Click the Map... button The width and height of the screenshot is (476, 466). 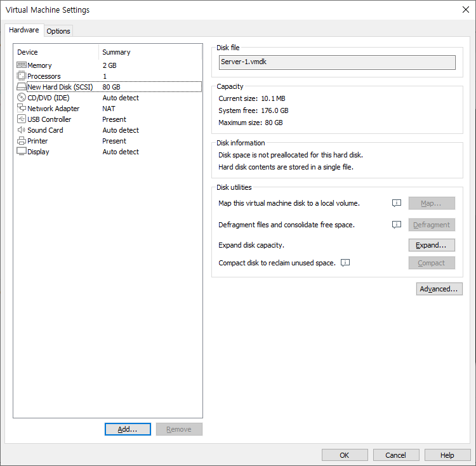pos(432,203)
